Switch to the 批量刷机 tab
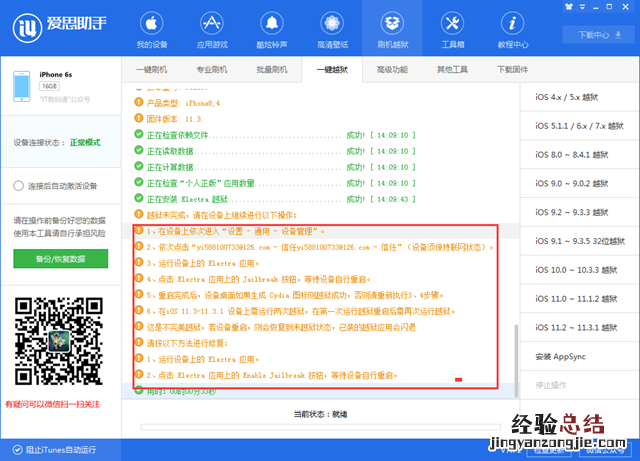The width and height of the screenshot is (640, 461). pos(272,69)
